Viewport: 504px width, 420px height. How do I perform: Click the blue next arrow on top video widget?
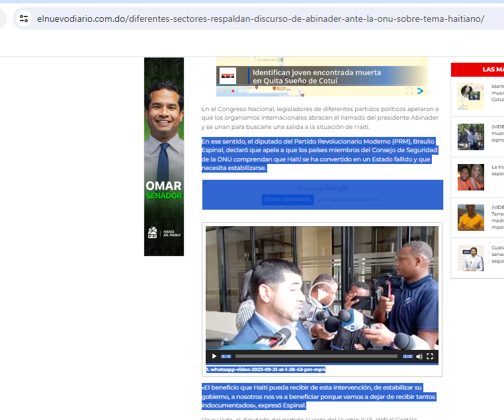point(420,91)
